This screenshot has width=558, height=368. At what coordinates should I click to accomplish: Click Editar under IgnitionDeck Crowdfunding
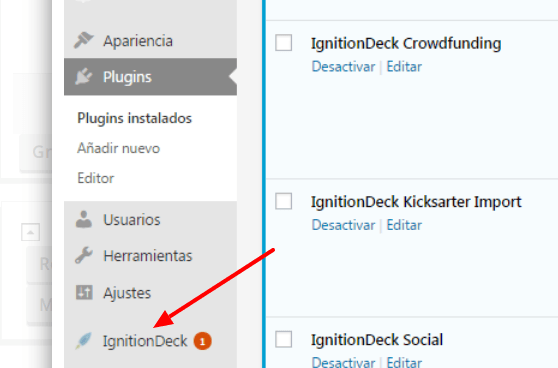pos(404,67)
